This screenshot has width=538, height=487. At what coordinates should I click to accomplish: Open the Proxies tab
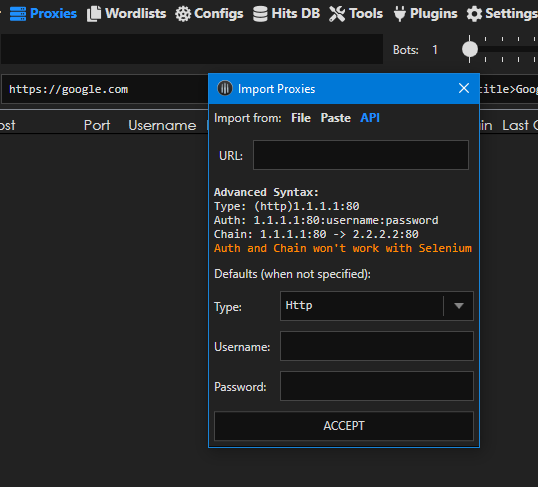[43, 14]
